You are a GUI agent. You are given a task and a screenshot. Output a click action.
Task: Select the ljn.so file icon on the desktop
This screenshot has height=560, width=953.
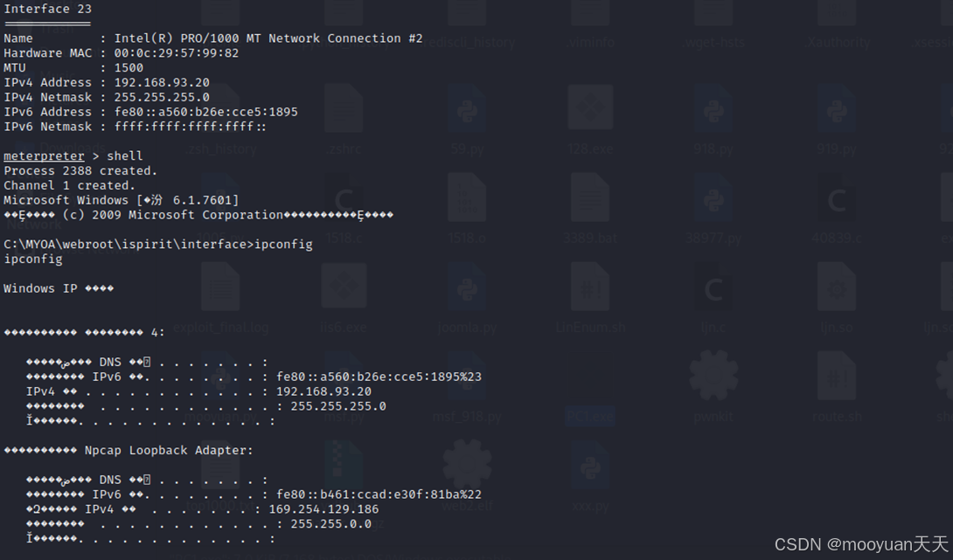pos(836,288)
